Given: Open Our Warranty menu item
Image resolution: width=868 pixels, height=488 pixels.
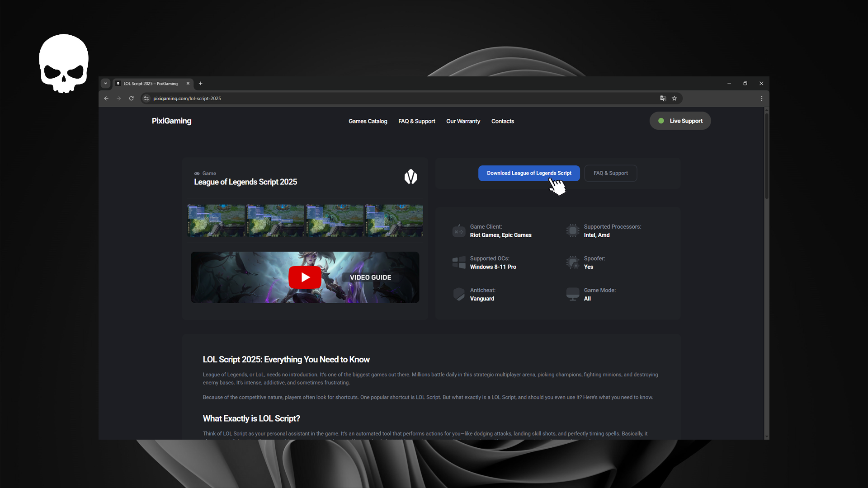Looking at the screenshot, I should pos(463,122).
